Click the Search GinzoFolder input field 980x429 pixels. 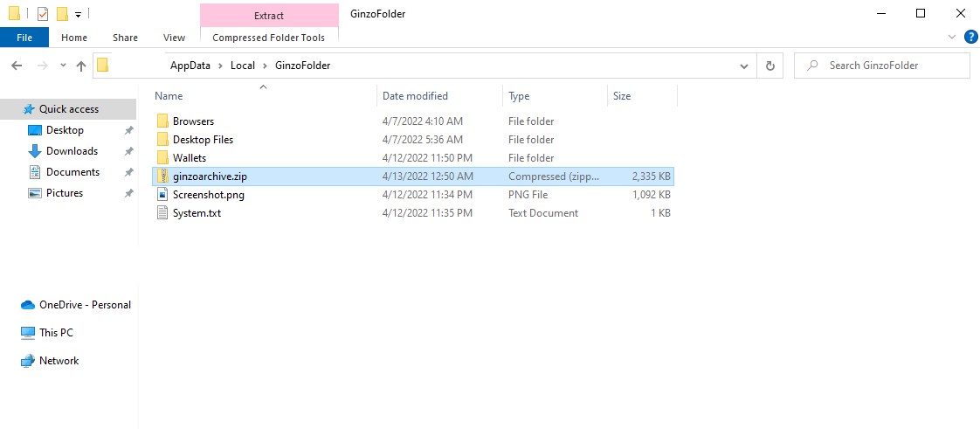click(882, 66)
